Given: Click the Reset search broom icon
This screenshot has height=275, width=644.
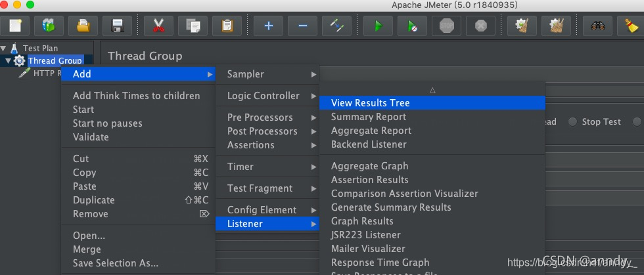Looking at the screenshot, I should 632,26.
